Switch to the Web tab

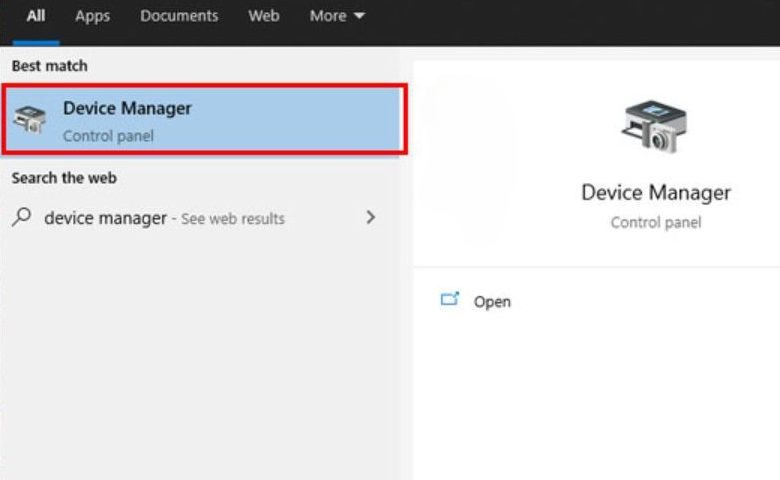[x=263, y=16]
